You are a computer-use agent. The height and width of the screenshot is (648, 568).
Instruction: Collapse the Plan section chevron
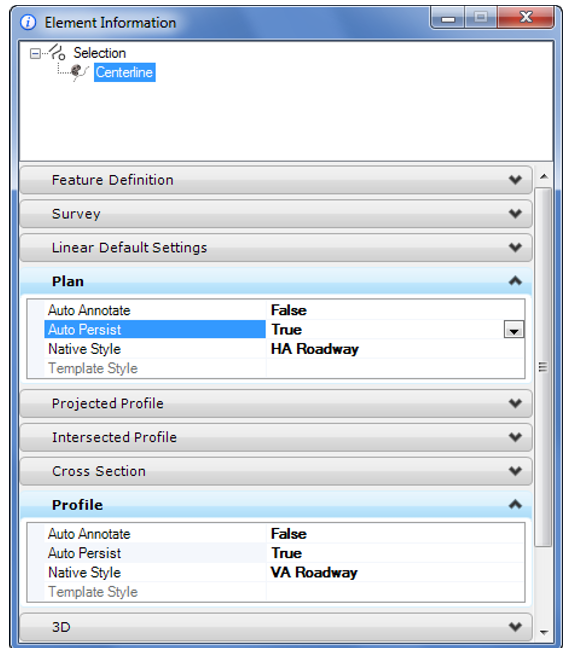[515, 281]
